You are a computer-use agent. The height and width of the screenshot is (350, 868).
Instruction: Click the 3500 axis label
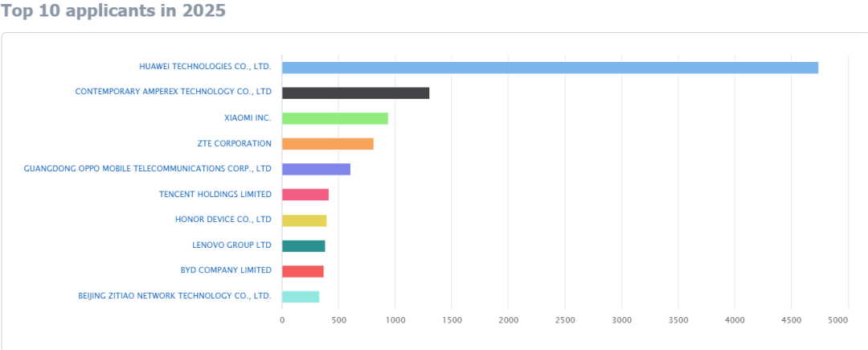point(678,320)
